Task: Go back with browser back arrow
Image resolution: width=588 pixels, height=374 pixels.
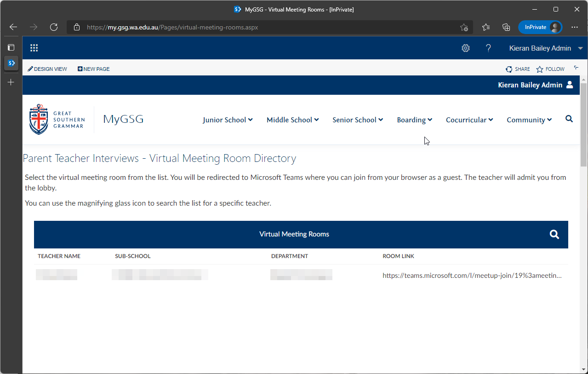Action: pos(13,27)
